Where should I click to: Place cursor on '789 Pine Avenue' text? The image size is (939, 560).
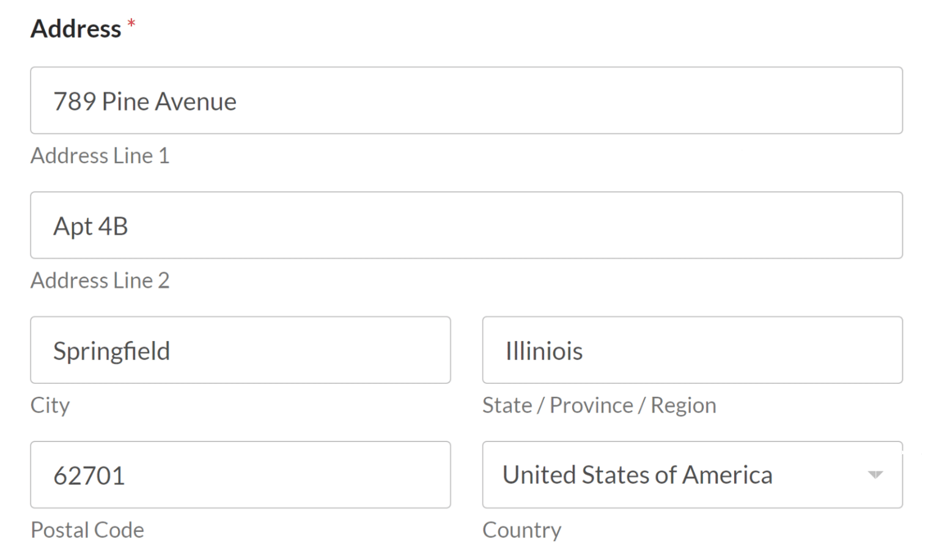pos(145,101)
